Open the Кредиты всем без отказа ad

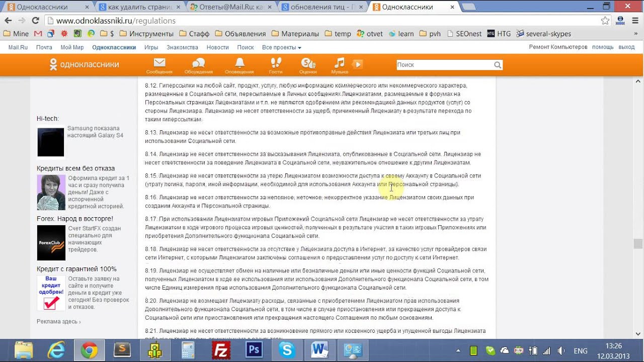(75, 168)
